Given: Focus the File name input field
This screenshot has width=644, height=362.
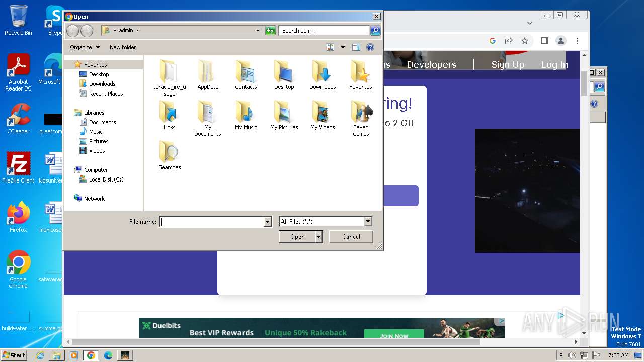Looking at the screenshot, I should click(212, 222).
